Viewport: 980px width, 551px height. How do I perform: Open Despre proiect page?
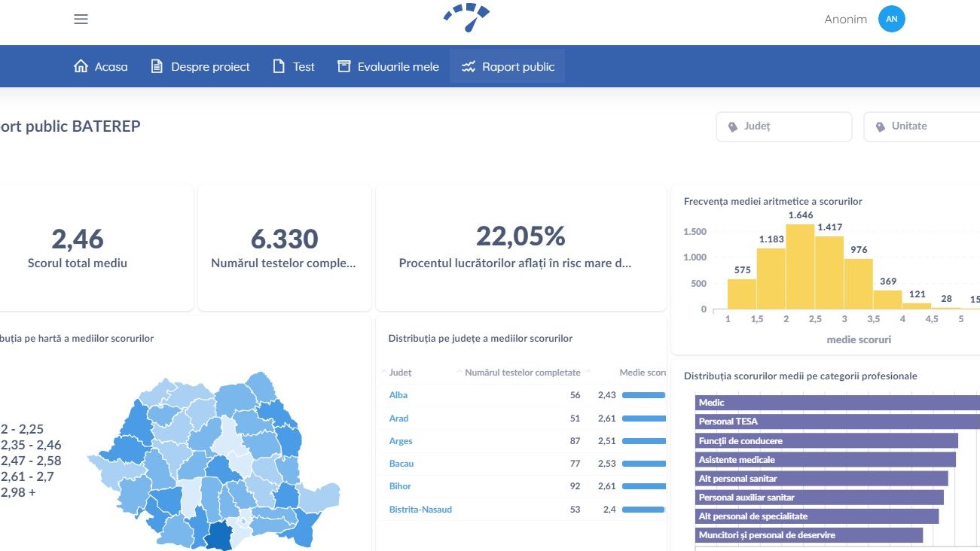click(200, 66)
